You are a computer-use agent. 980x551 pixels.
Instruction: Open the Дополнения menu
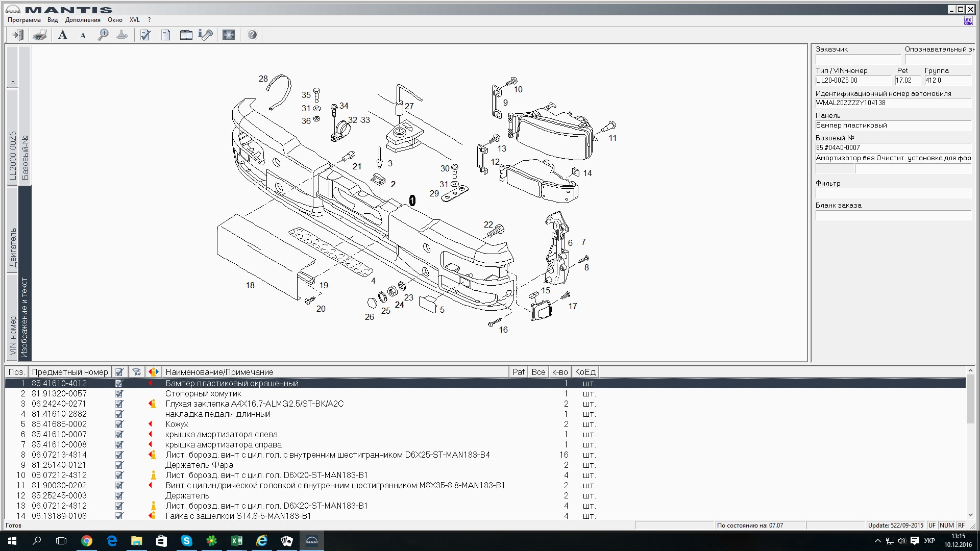point(83,20)
